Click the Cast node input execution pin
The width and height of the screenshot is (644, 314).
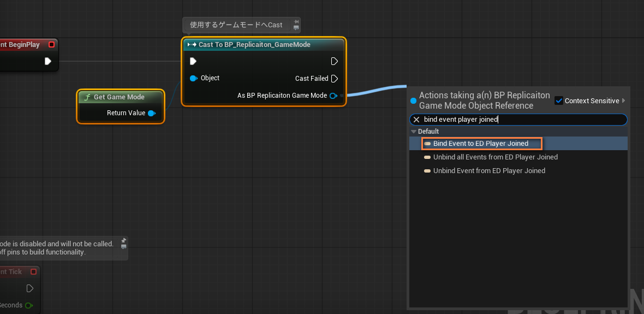pyautogui.click(x=193, y=61)
